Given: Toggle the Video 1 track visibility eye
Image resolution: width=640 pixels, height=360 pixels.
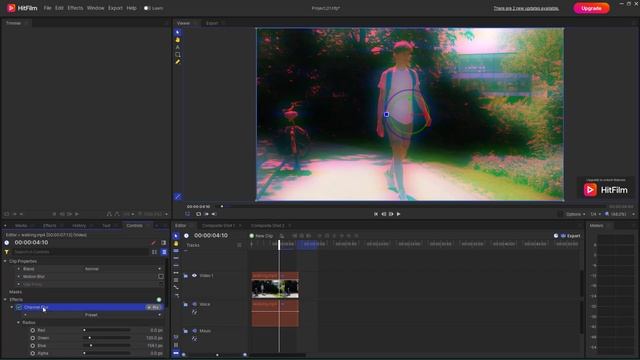Looking at the screenshot, I should pyautogui.click(x=194, y=276).
